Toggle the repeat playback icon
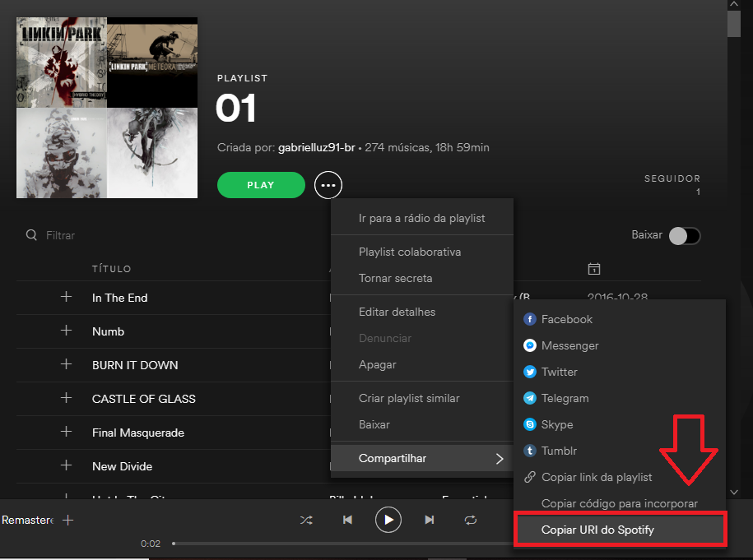 point(470,520)
